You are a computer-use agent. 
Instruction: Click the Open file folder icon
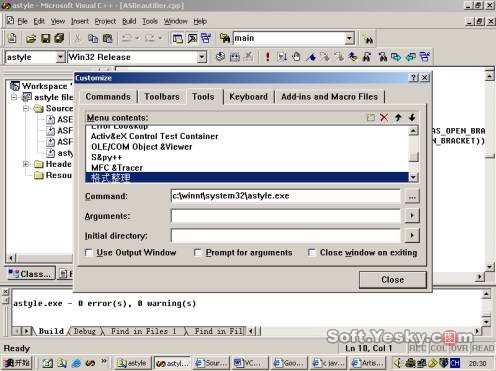coord(31,39)
